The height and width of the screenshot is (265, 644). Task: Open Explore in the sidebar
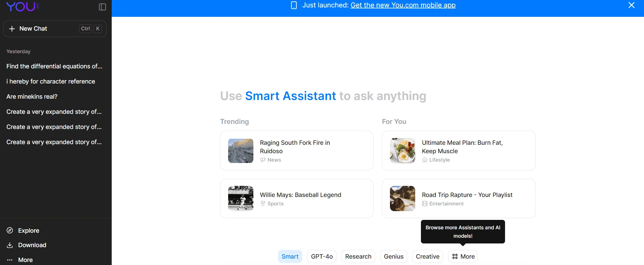(x=29, y=231)
